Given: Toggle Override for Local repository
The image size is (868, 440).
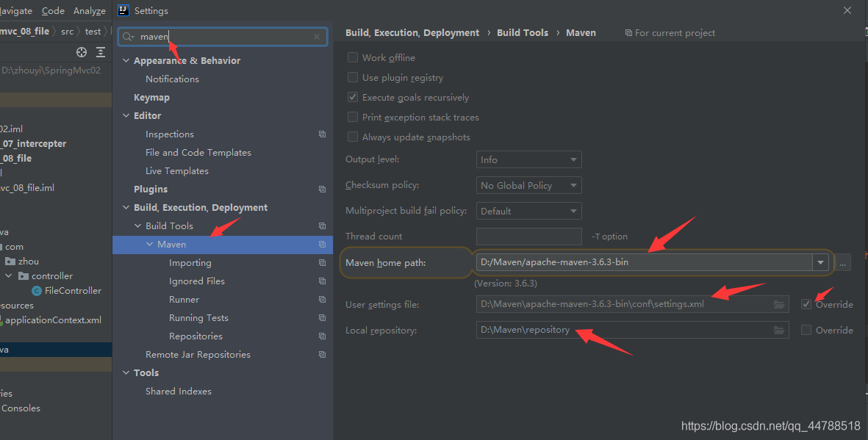Looking at the screenshot, I should pyautogui.click(x=806, y=331).
